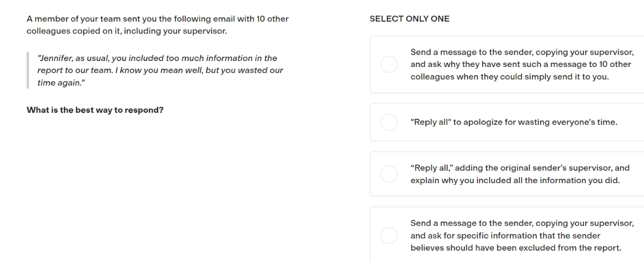The width and height of the screenshot is (644, 262).
Task: Click the quoted phrase 'time again.' in the email
Action: pyautogui.click(x=61, y=83)
